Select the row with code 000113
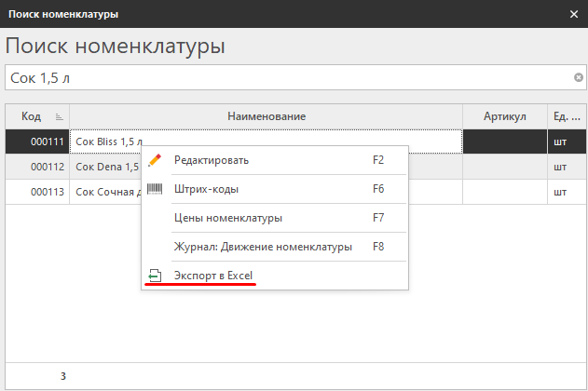588x391 pixels. [x=47, y=193]
